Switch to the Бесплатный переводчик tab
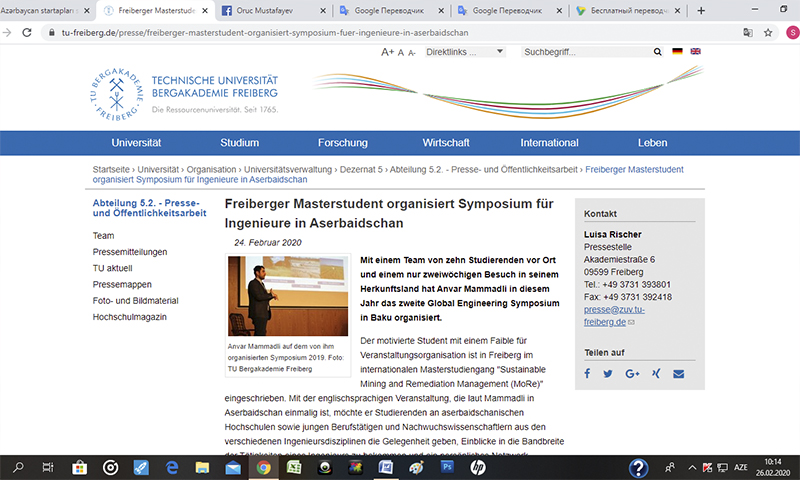800x480 pixels. tap(629, 11)
